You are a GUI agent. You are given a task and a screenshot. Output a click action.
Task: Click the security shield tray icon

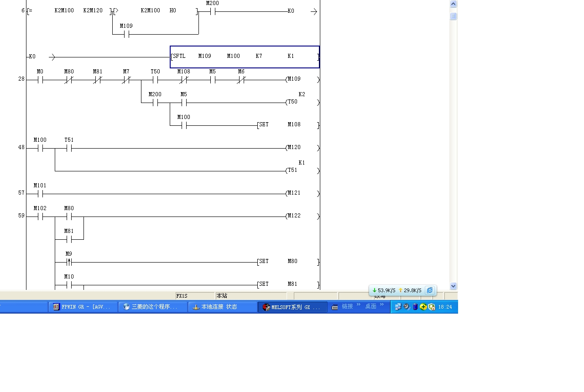click(432, 307)
